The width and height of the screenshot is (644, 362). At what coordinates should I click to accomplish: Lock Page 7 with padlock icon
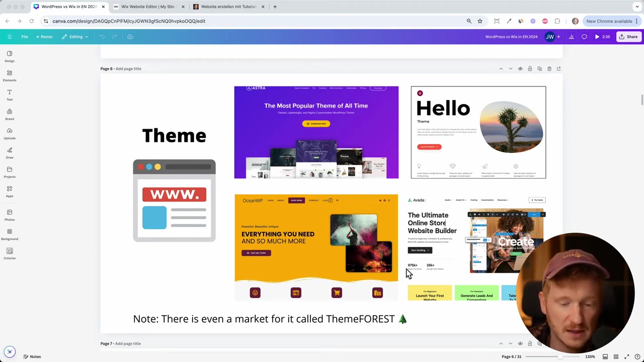(x=530, y=343)
